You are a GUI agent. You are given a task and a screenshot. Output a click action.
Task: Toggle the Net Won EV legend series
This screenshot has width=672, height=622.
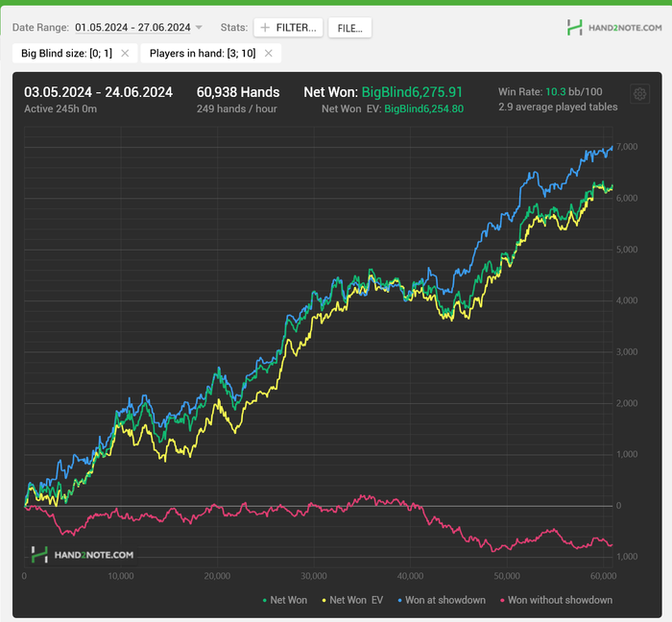352,600
